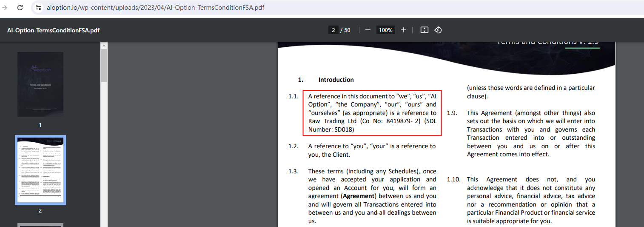644x227 pixels.
Task: Click clause number 1.9.
Action: click(x=452, y=113)
